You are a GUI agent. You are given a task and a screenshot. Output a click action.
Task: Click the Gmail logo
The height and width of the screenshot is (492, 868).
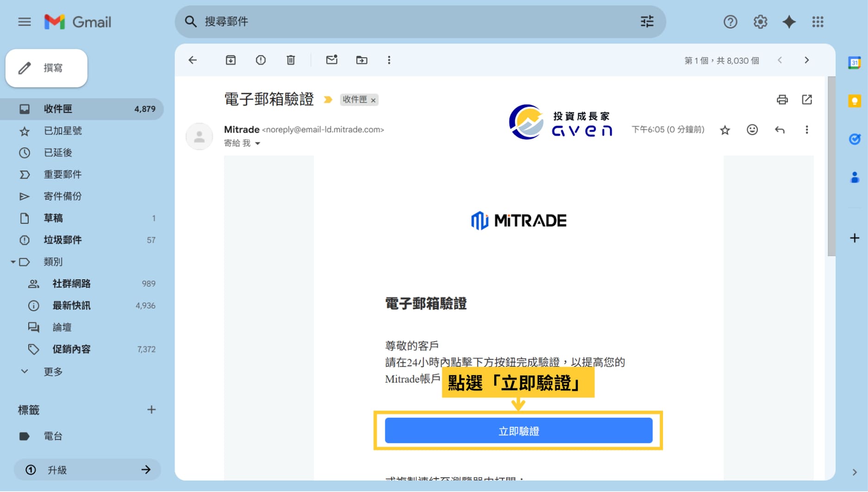[x=78, y=22]
